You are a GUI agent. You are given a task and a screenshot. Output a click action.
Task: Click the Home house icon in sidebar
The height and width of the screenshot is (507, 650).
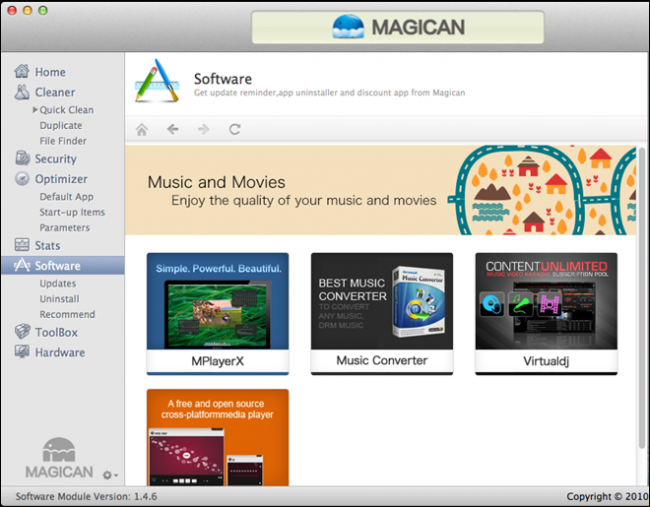[22, 71]
